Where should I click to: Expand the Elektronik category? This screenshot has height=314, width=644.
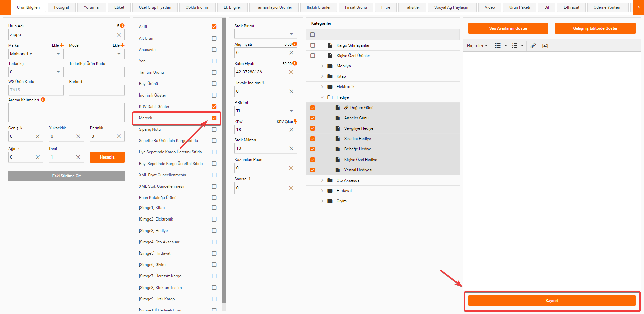pyautogui.click(x=322, y=87)
